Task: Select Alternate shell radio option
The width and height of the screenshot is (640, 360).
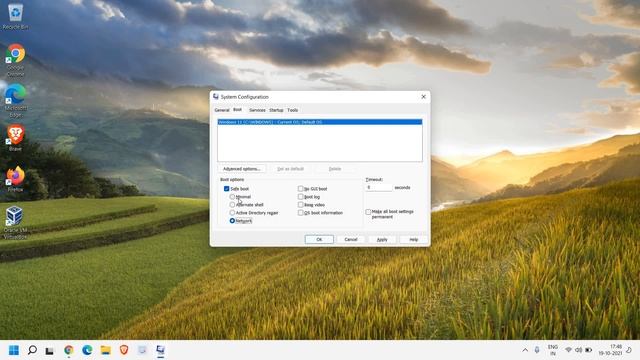Action: (x=232, y=204)
